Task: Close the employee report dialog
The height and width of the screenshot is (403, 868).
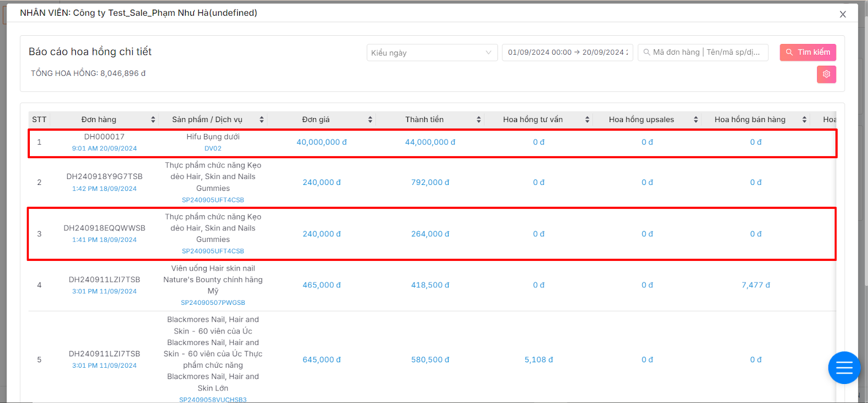Action: (843, 15)
